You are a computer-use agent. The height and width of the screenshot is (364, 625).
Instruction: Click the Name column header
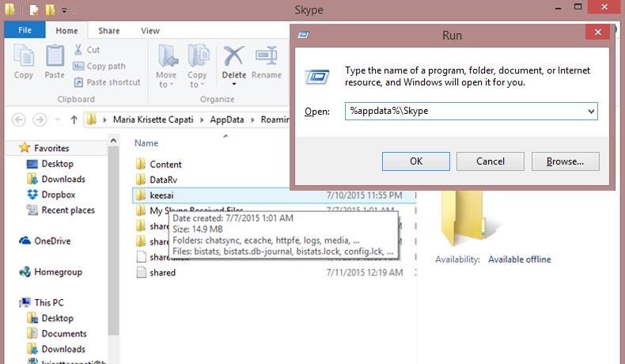point(146,143)
